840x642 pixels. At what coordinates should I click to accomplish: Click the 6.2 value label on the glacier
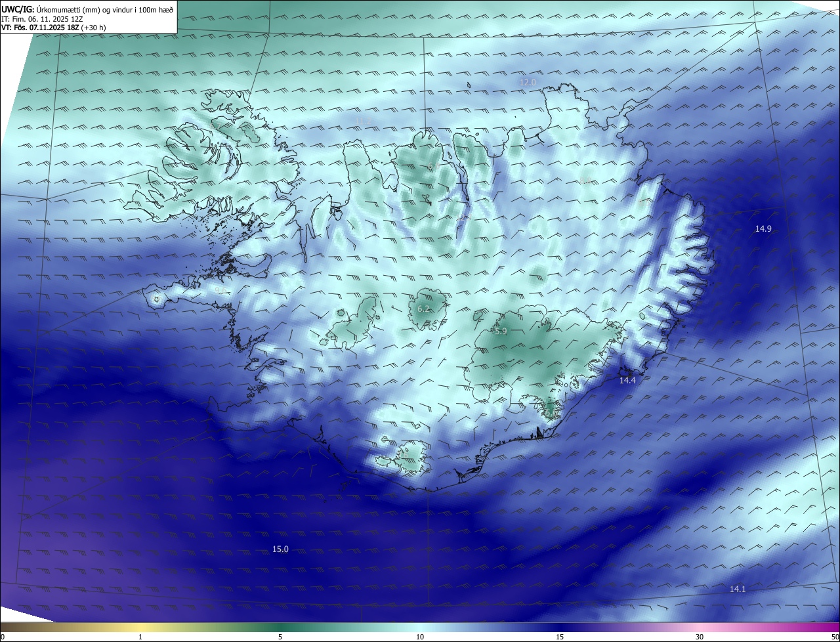[423, 309]
